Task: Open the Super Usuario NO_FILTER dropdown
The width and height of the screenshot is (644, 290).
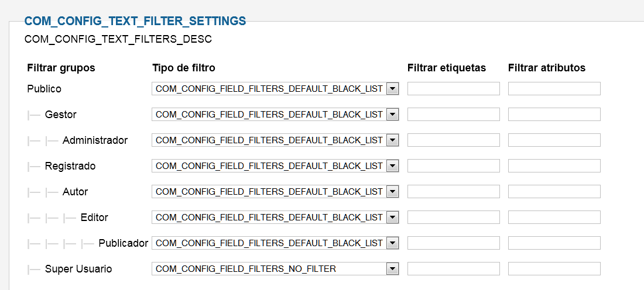Action: click(275, 269)
